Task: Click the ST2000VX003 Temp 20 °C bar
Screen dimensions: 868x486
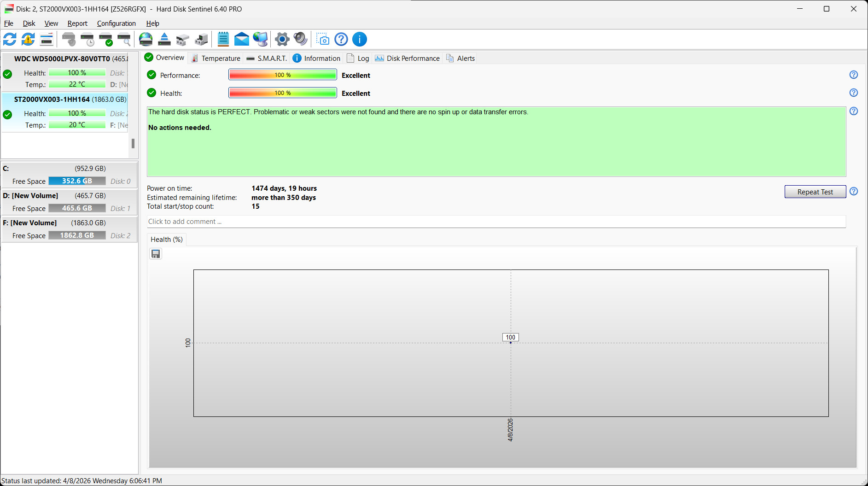Action: [77, 125]
